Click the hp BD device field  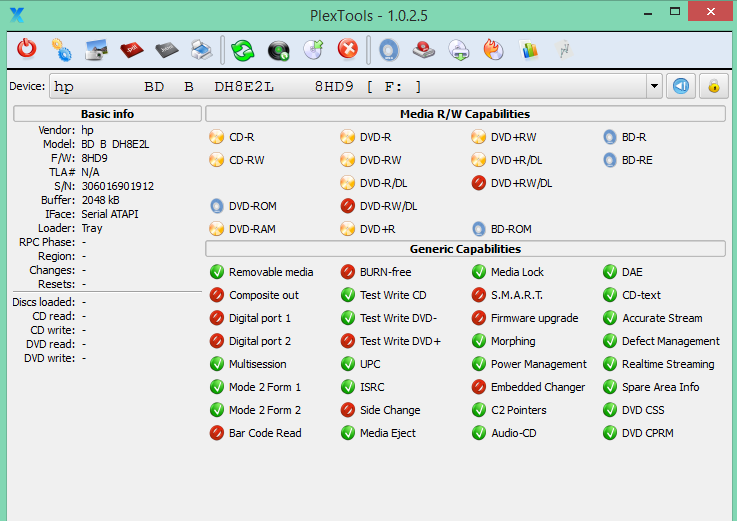[348, 86]
